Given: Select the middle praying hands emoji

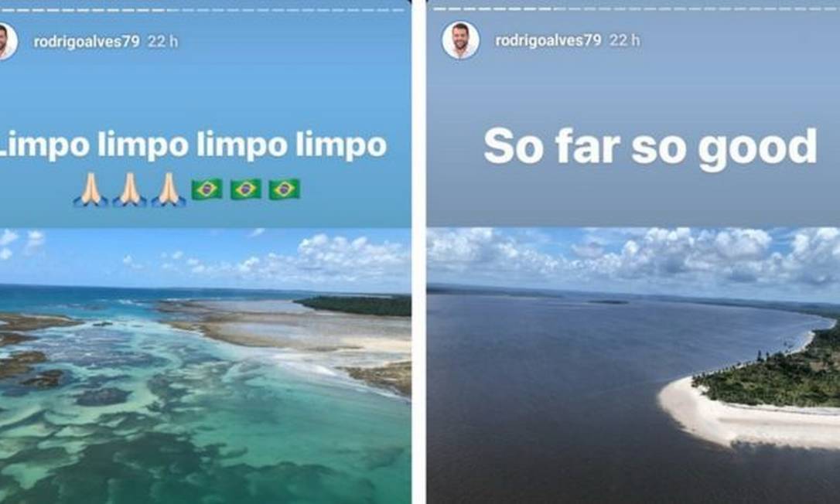Looking at the screenshot, I should pyautogui.click(x=130, y=189).
